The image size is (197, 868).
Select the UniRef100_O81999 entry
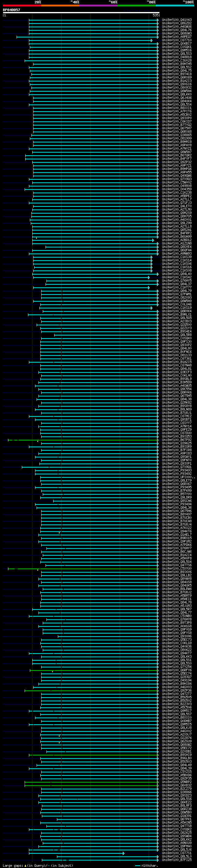pyautogui.click(x=177, y=138)
